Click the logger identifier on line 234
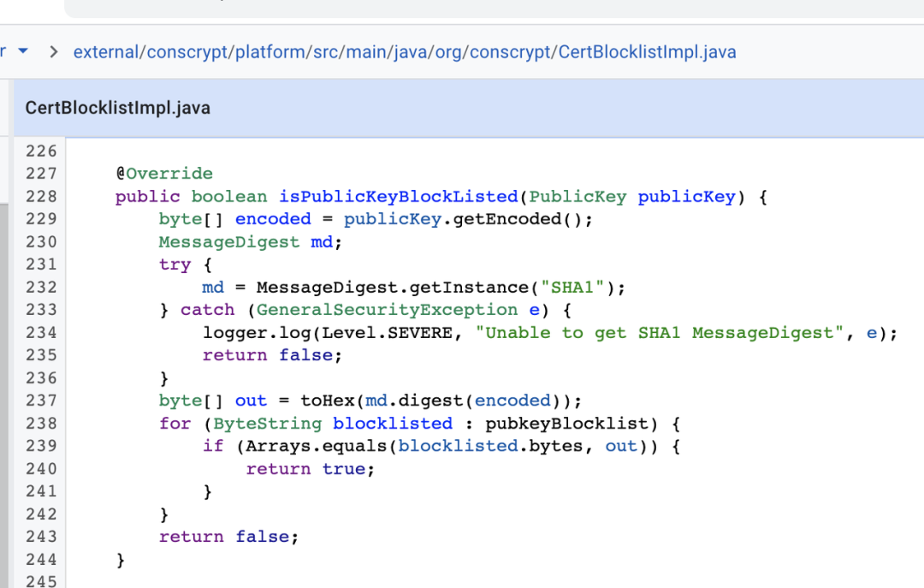This screenshot has width=924, height=588. tap(235, 333)
